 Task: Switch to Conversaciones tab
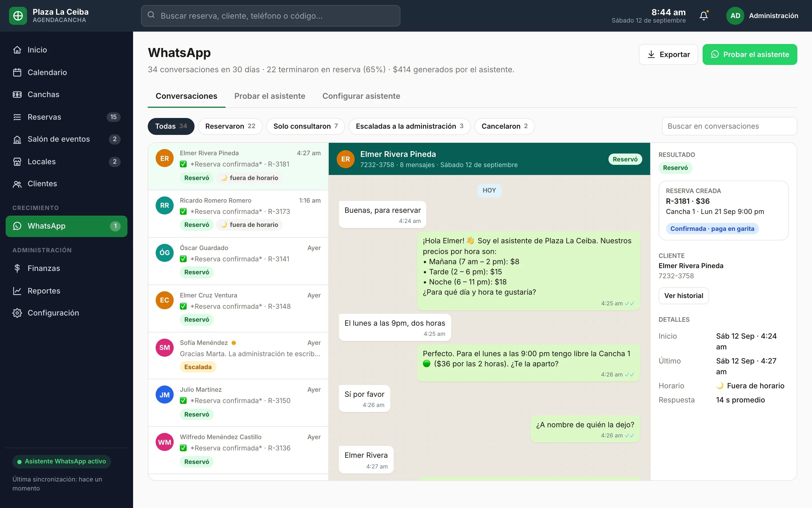[x=186, y=96]
